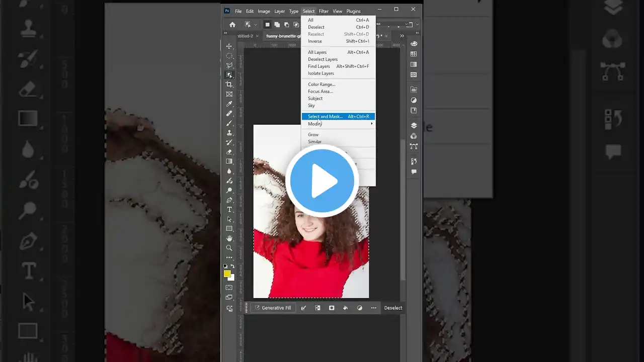
Task: Open the Filter menu
Action: coord(324,11)
